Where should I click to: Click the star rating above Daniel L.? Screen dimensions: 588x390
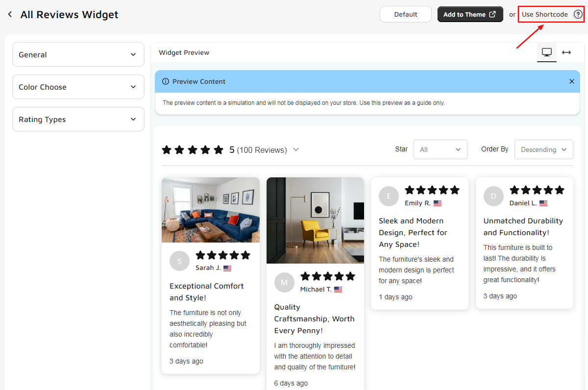click(x=537, y=190)
